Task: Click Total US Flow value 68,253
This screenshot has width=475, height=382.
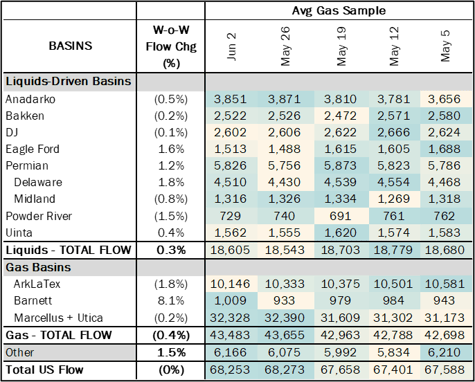Action: (230, 370)
